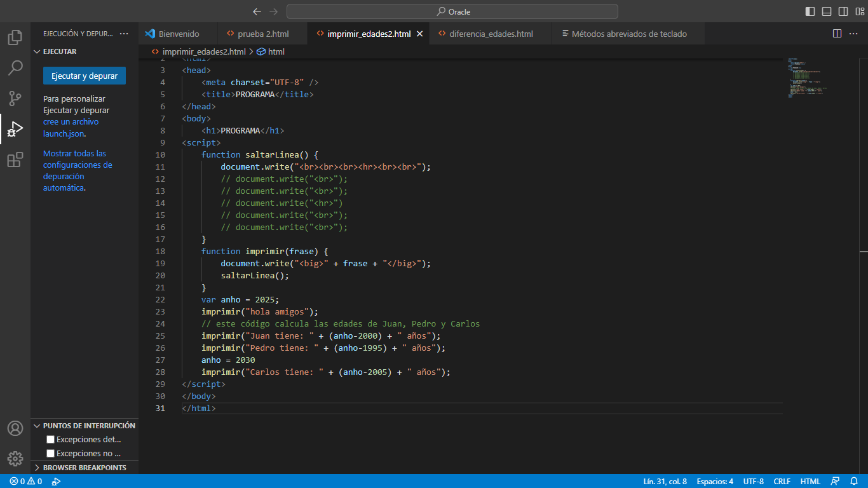Open Source Control view
The height and width of the screenshot is (488, 868).
coord(15,98)
